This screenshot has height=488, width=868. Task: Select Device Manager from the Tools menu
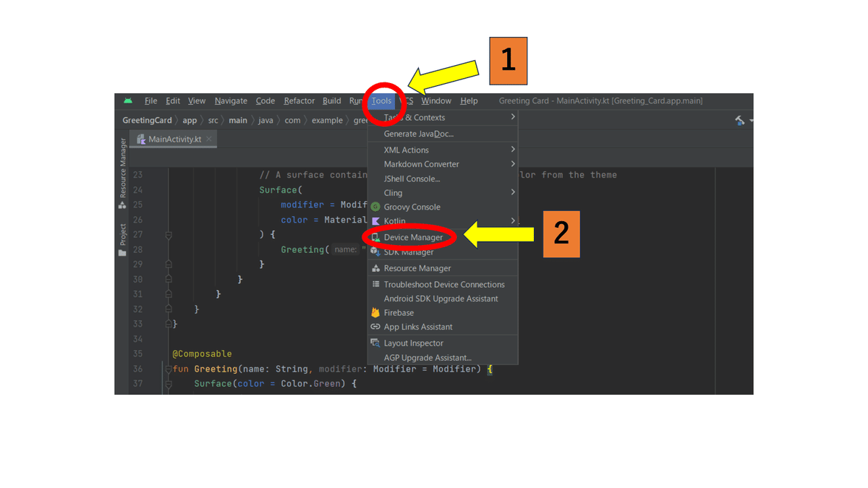point(443,237)
